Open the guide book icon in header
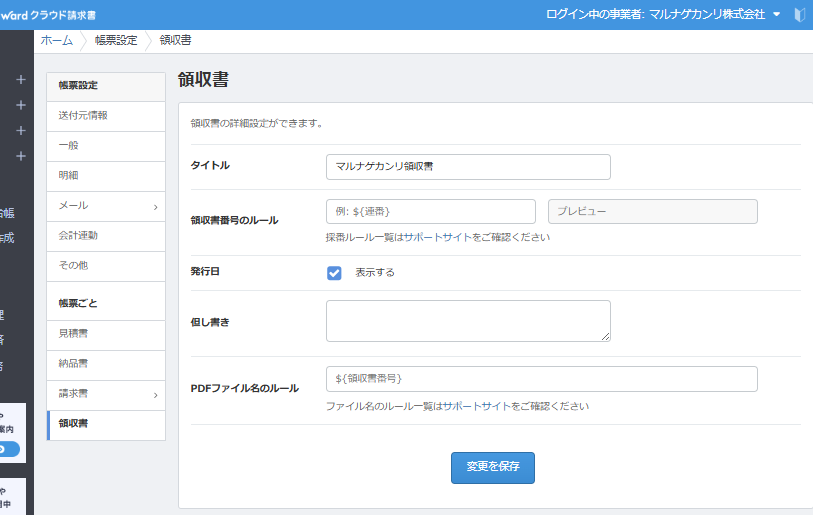Viewport: 813px width, 515px height. pyautogui.click(x=799, y=15)
